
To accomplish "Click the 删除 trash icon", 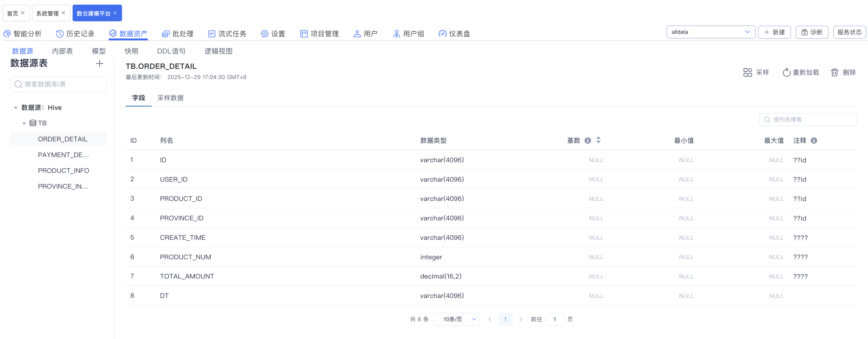I will [834, 72].
